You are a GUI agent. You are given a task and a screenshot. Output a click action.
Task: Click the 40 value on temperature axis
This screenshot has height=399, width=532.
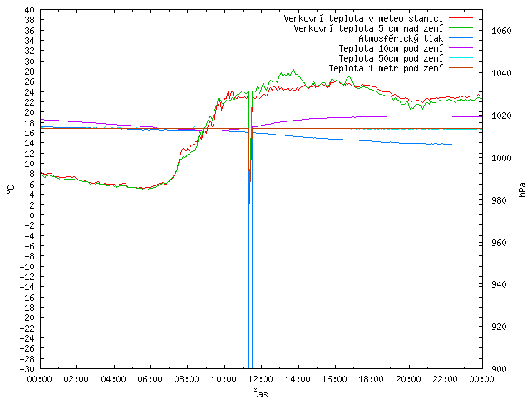30,10
